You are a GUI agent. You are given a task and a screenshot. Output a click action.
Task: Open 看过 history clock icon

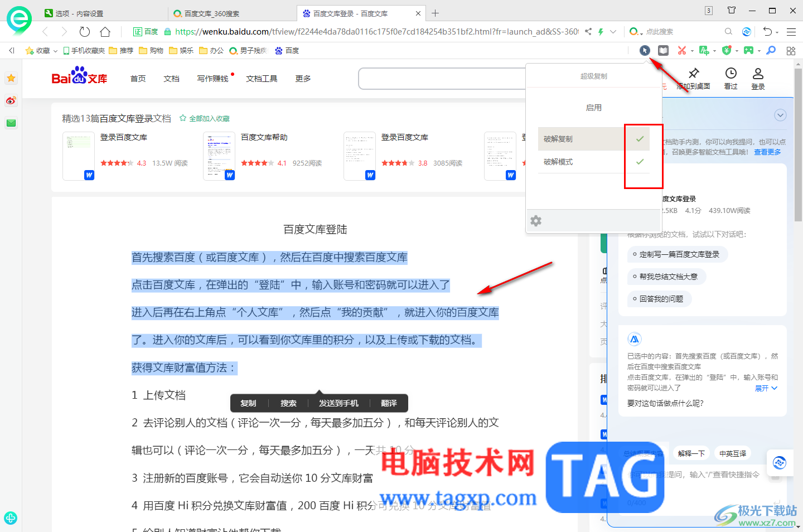[731, 73]
